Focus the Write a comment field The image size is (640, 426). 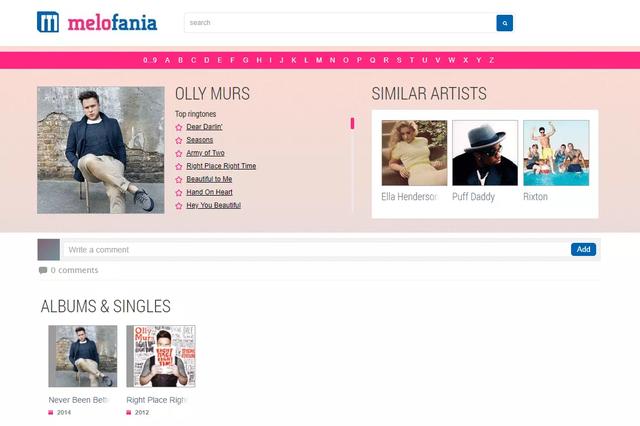click(315, 249)
